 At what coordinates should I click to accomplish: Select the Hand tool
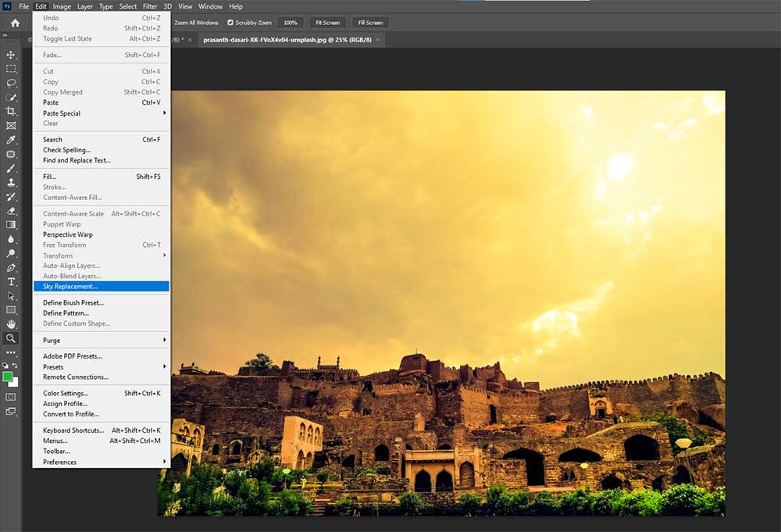point(11,324)
